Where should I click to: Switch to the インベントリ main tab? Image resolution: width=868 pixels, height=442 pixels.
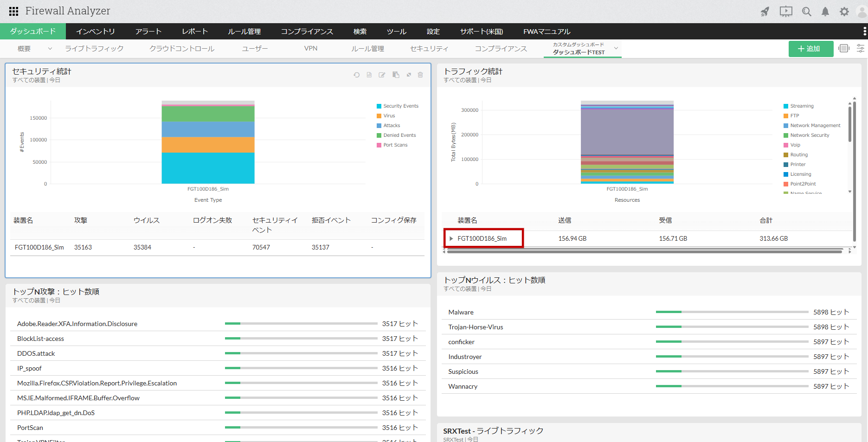96,32
